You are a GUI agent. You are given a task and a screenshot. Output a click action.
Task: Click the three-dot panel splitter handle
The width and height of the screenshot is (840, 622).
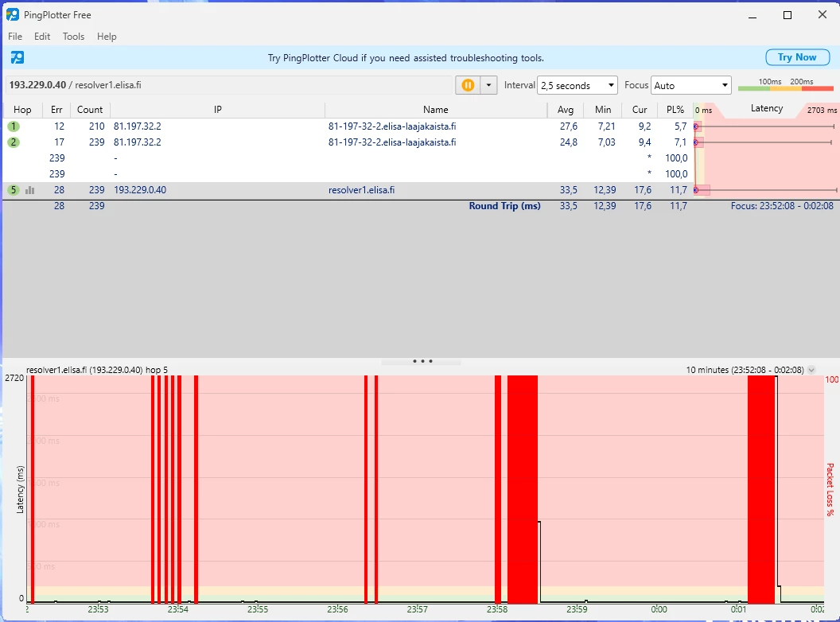click(x=422, y=361)
